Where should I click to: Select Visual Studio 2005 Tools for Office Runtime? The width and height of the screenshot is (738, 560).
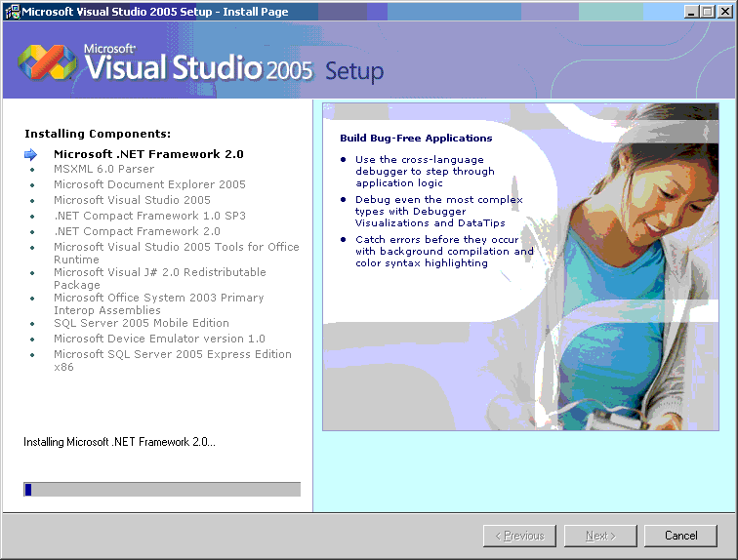pyautogui.click(x=177, y=253)
